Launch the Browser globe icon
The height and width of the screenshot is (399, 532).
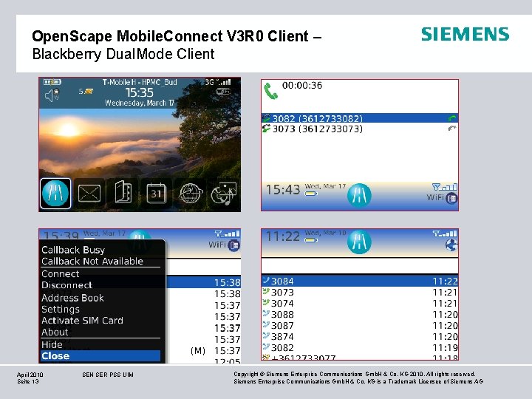coord(191,193)
